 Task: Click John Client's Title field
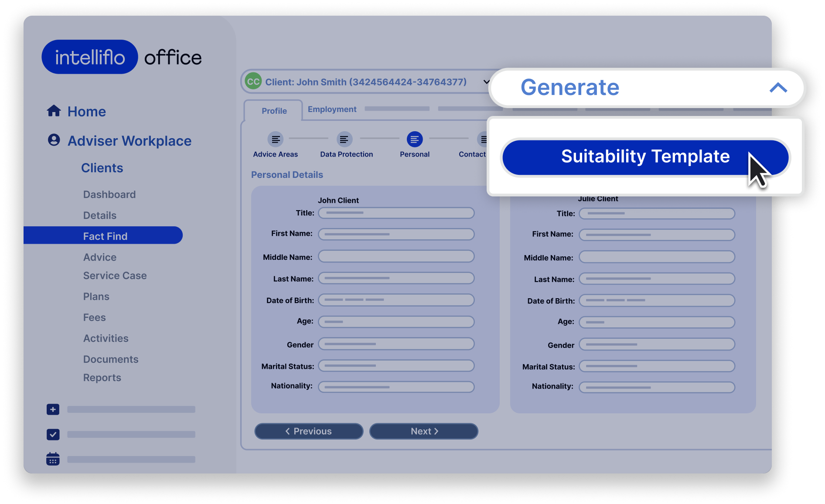pyautogui.click(x=396, y=213)
